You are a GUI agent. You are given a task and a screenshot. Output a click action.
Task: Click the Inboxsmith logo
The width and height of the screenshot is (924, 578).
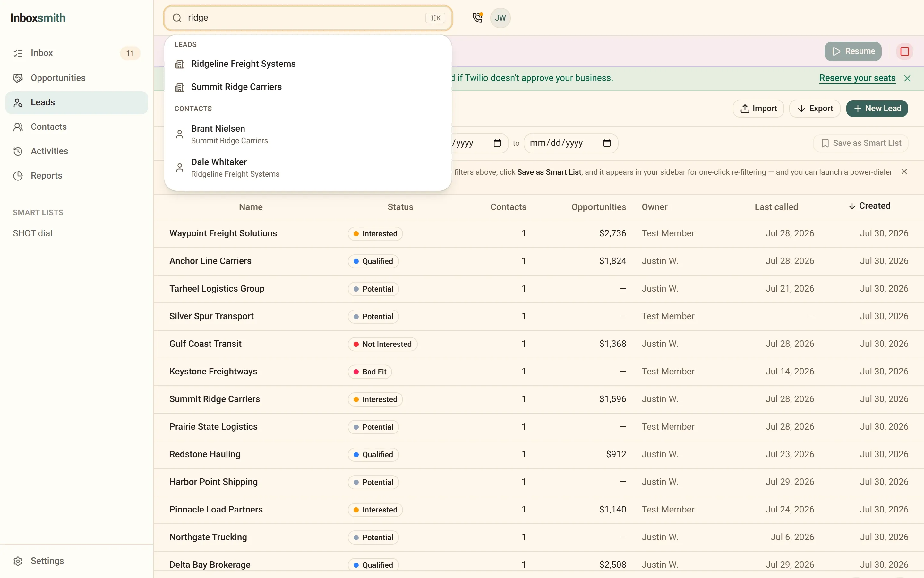pos(38,18)
